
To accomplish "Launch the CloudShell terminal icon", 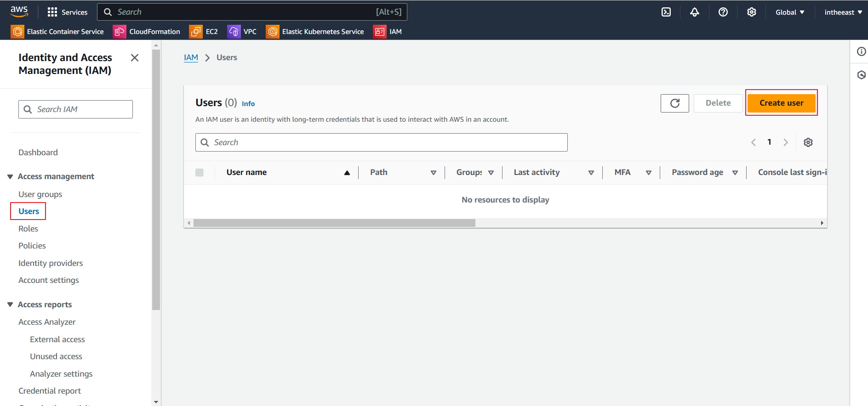I will 666,12.
